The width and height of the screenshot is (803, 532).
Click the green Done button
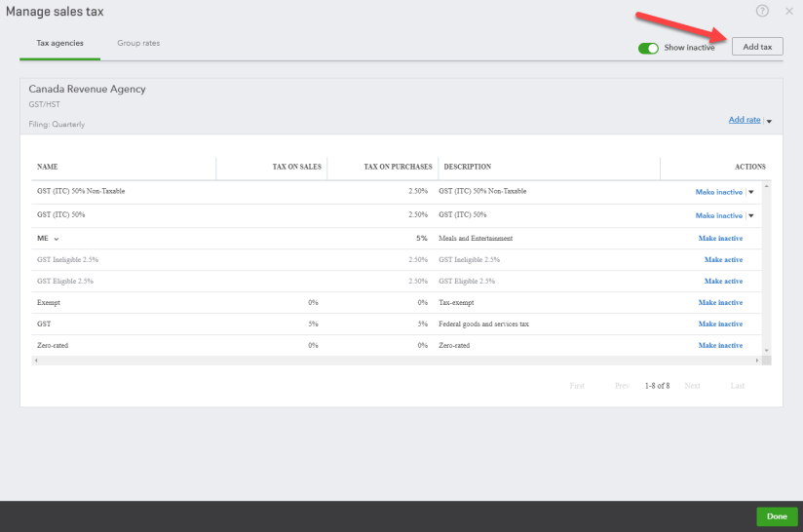(777, 516)
